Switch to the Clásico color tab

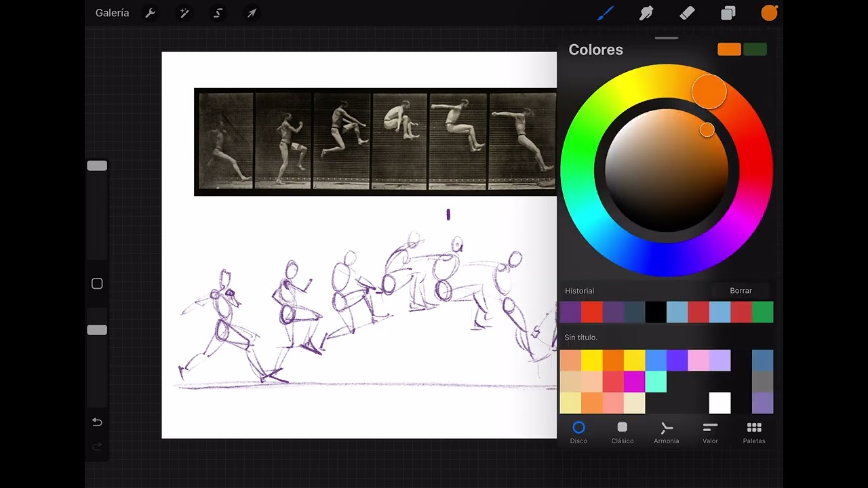[622, 432]
